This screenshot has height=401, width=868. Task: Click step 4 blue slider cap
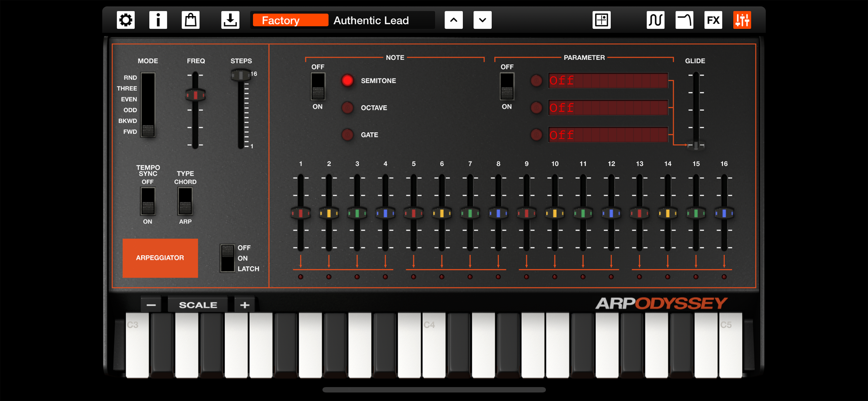[386, 213]
